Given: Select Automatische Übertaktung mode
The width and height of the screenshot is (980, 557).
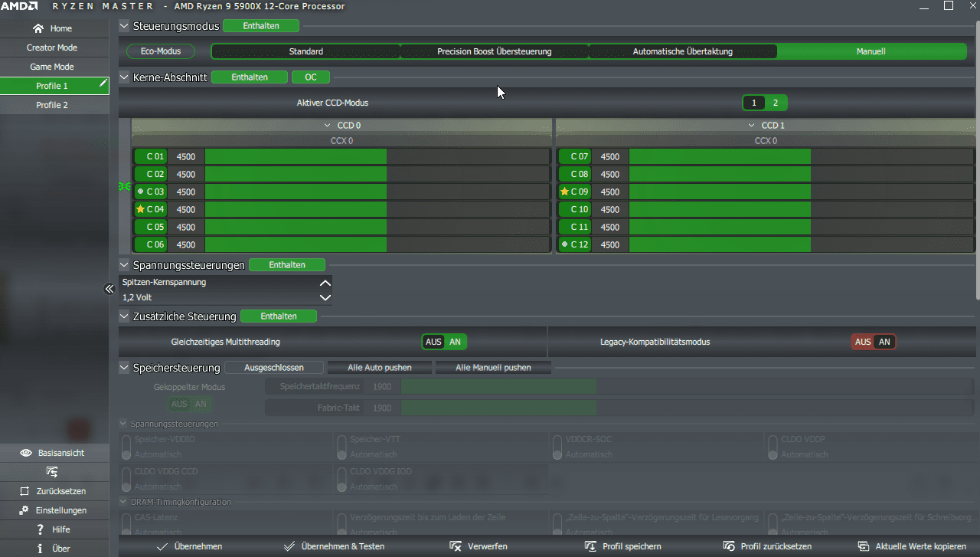Looking at the screenshot, I should pyautogui.click(x=683, y=51).
